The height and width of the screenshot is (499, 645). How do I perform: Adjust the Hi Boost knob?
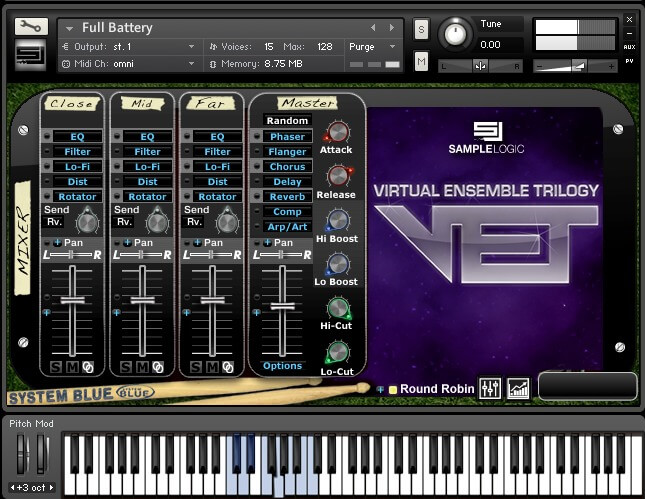pyautogui.click(x=338, y=220)
